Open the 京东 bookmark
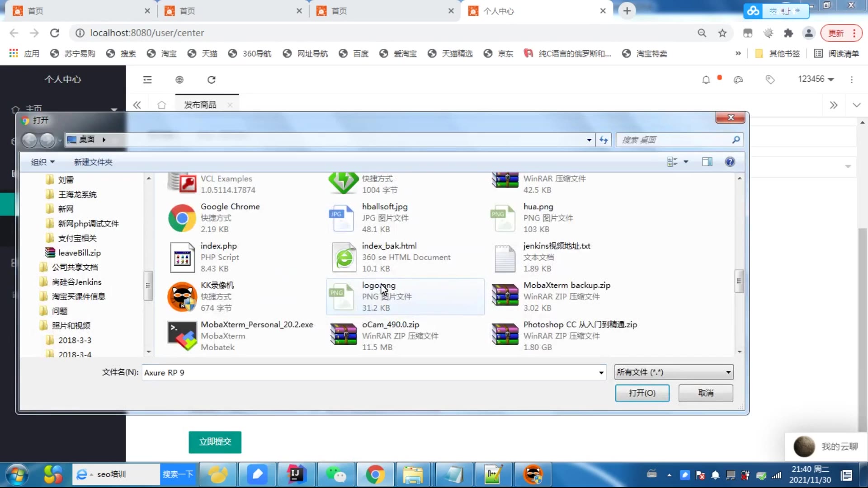Image resolution: width=868 pixels, height=488 pixels. pos(498,53)
